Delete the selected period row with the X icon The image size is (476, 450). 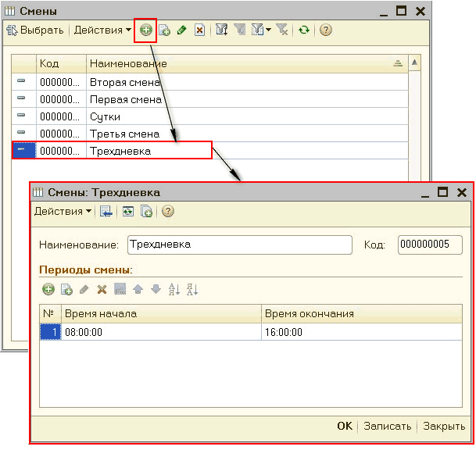[x=102, y=289]
